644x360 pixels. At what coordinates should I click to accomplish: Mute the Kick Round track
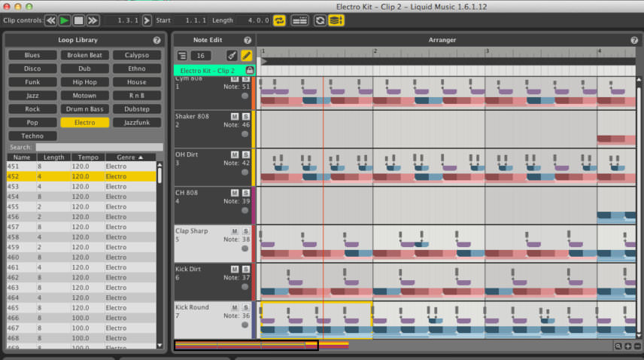coord(235,308)
